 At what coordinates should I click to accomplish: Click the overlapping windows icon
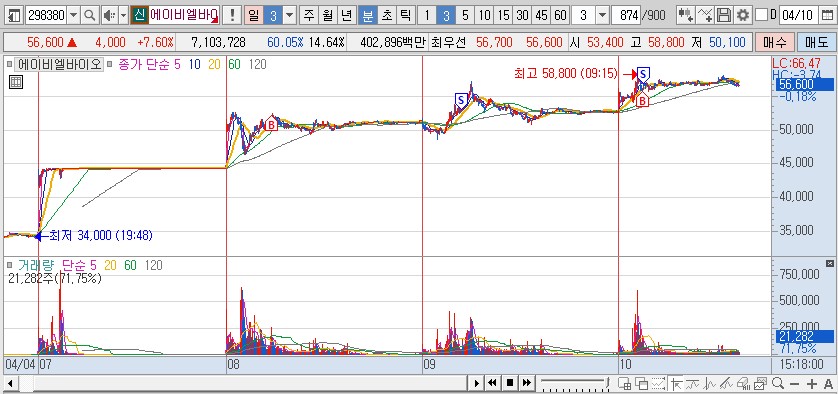(x=641, y=383)
